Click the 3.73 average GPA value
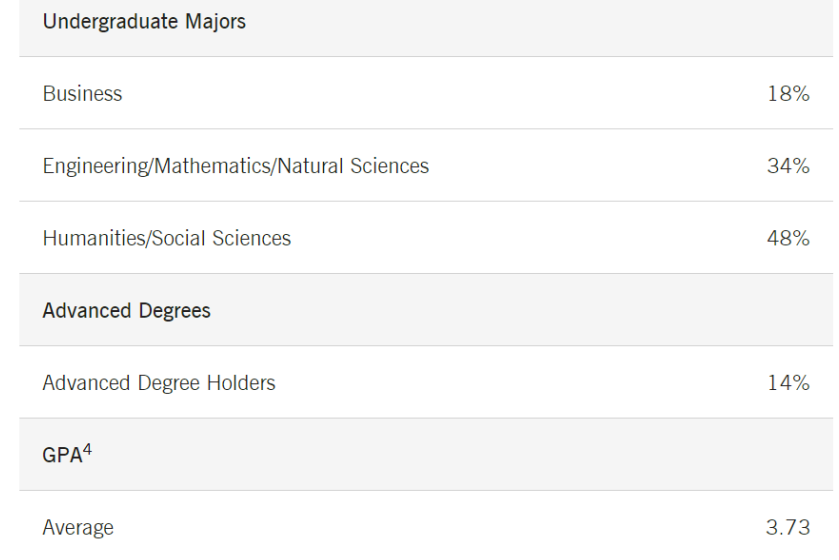Image resolution: width=839 pixels, height=560 pixels. 786,527
